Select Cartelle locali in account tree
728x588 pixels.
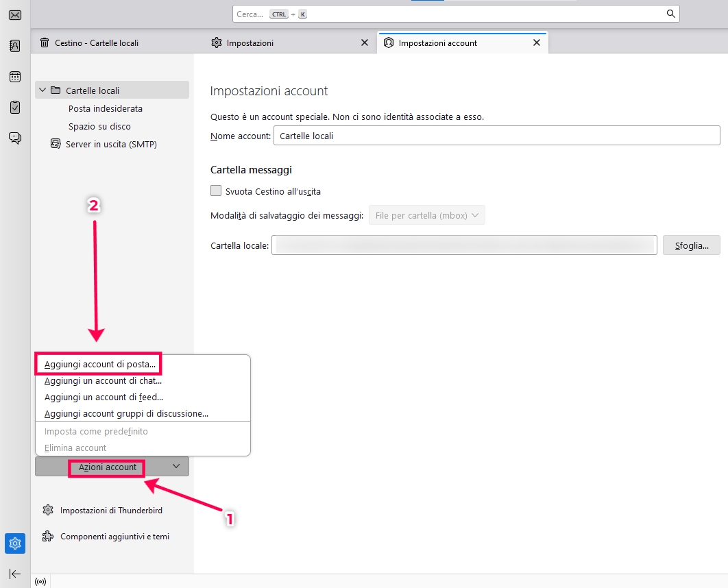point(112,90)
